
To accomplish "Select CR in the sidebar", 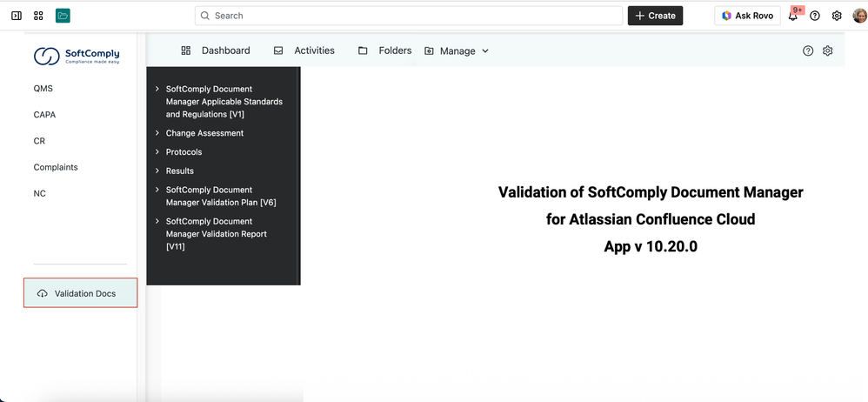I will click(39, 141).
